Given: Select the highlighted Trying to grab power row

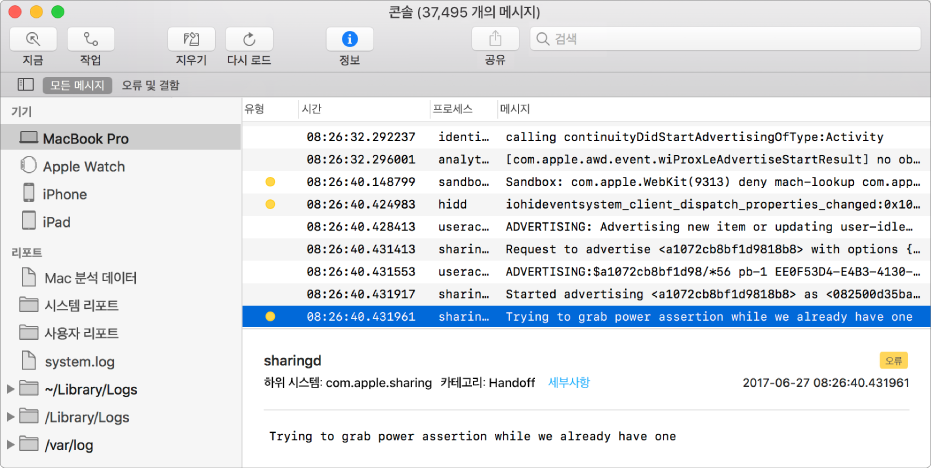Looking at the screenshot, I should coord(586,317).
